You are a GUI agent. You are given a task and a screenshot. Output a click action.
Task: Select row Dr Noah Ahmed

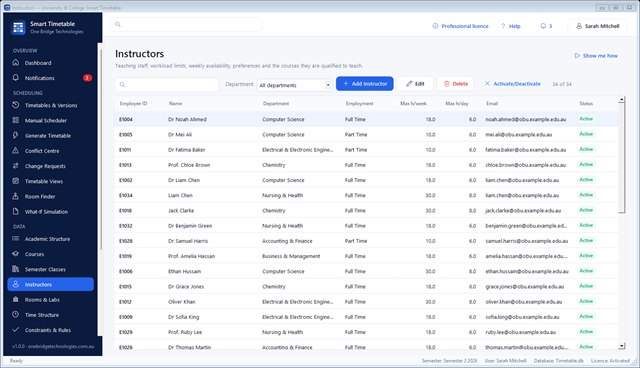coord(366,119)
